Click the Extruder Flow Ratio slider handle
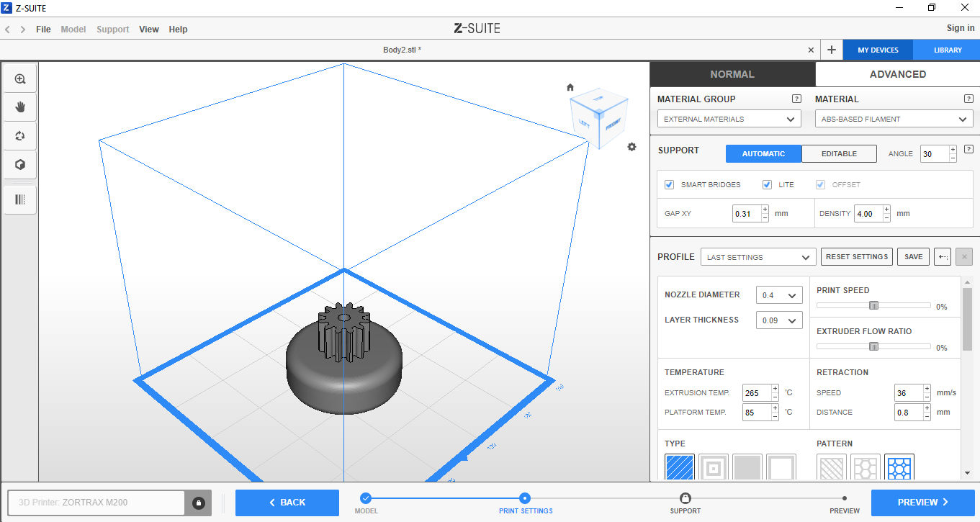Image resolution: width=980 pixels, height=522 pixels. point(873,346)
